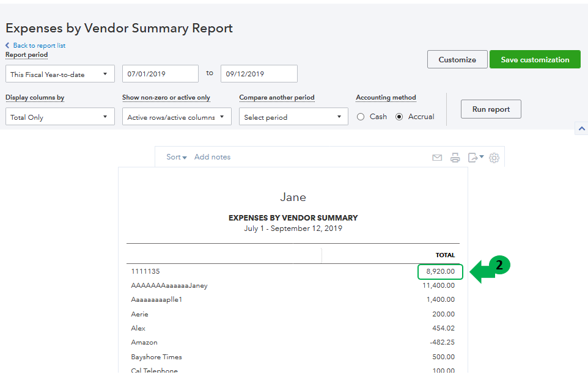The width and height of the screenshot is (588, 380).
Task: Click the email report envelope icon
Action: click(x=437, y=158)
